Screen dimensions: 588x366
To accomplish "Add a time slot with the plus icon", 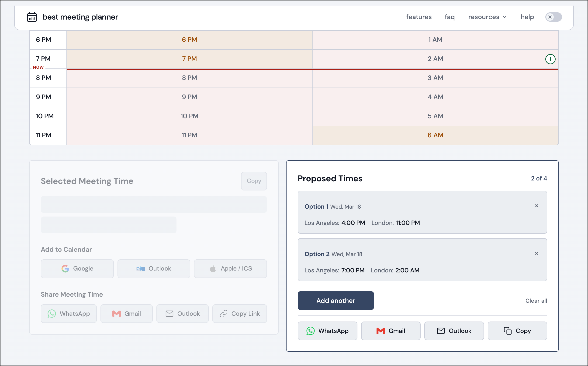I will tap(550, 59).
